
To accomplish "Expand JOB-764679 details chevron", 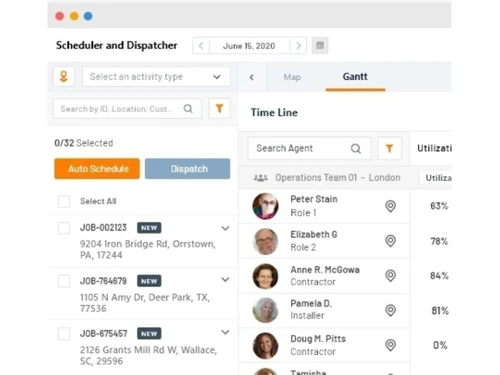I will coord(225,280).
